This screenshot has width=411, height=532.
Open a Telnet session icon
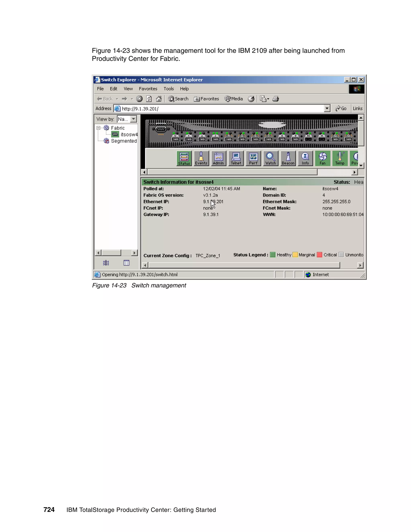point(236,158)
